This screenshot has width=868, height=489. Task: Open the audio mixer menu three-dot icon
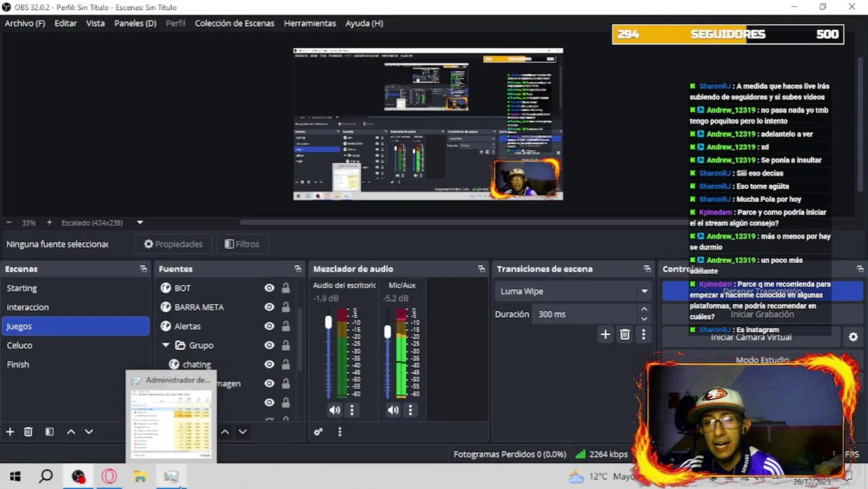coord(340,432)
